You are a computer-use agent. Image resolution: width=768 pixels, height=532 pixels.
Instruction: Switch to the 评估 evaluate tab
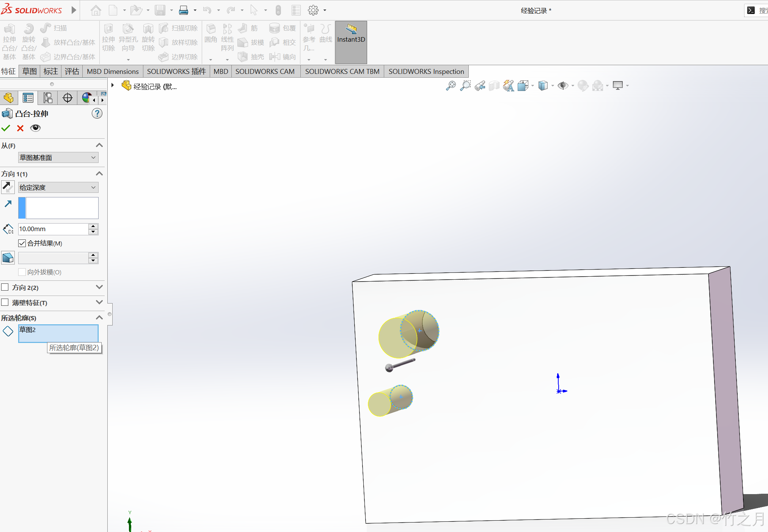point(72,71)
